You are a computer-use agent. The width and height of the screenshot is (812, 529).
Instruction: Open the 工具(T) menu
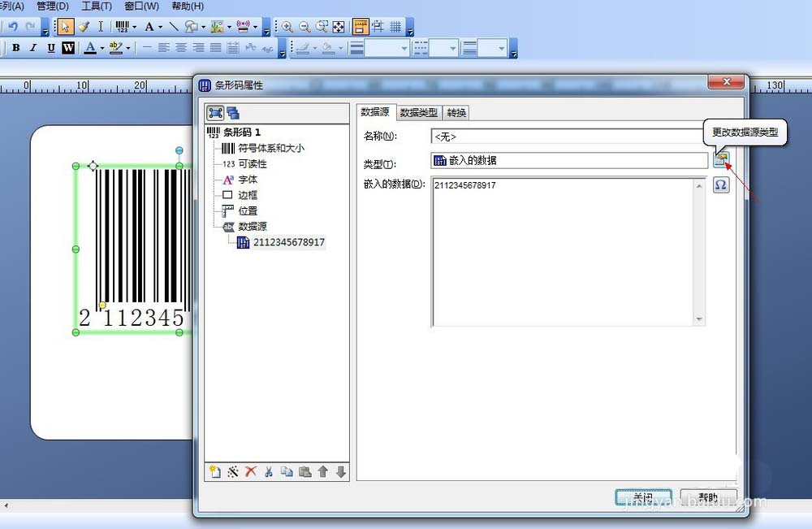(x=97, y=7)
